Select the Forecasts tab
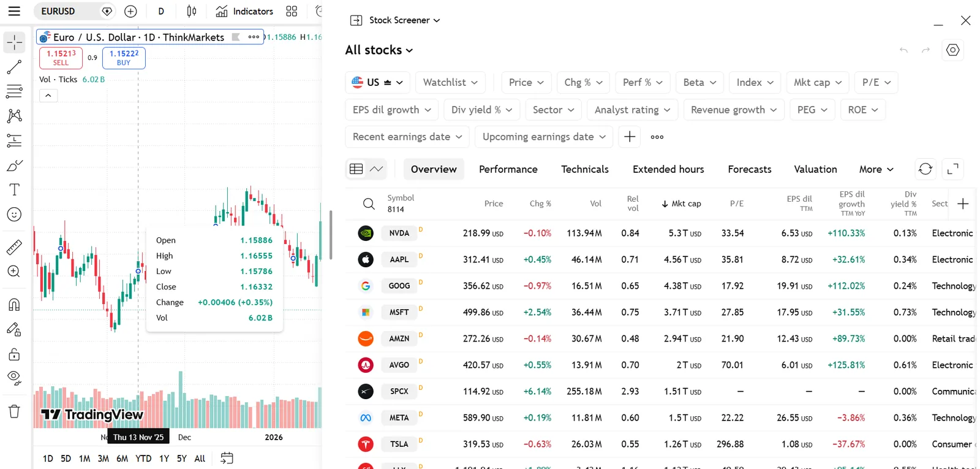The width and height of the screenshot is (980, 469). (x=750, y=169)
